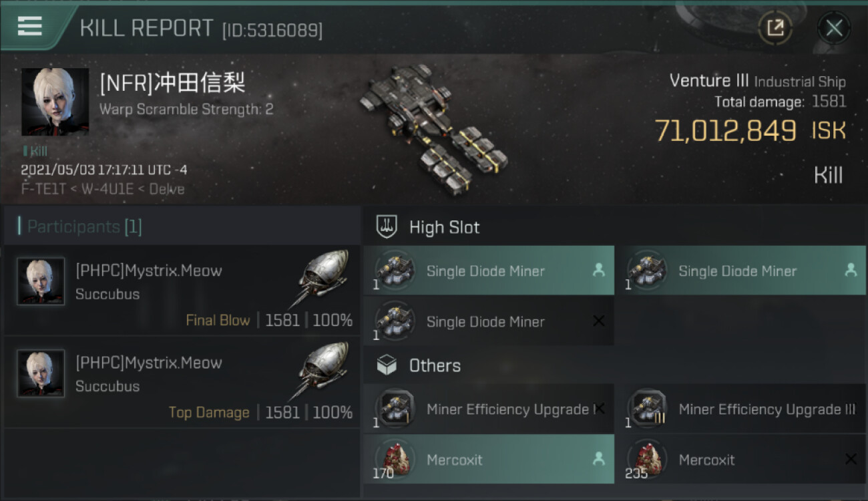The width and height of the screenshot is (868, 501).
Task: Select the Mercoxit stack of 170
Action: pos(489,460)
